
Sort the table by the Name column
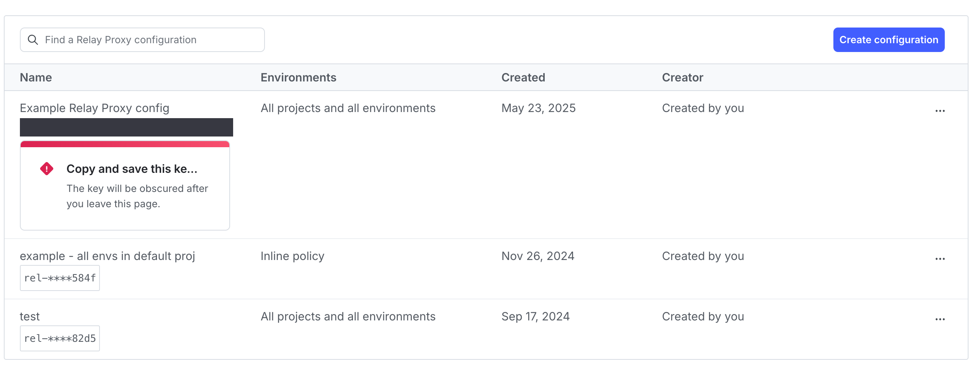coord(36,77)
